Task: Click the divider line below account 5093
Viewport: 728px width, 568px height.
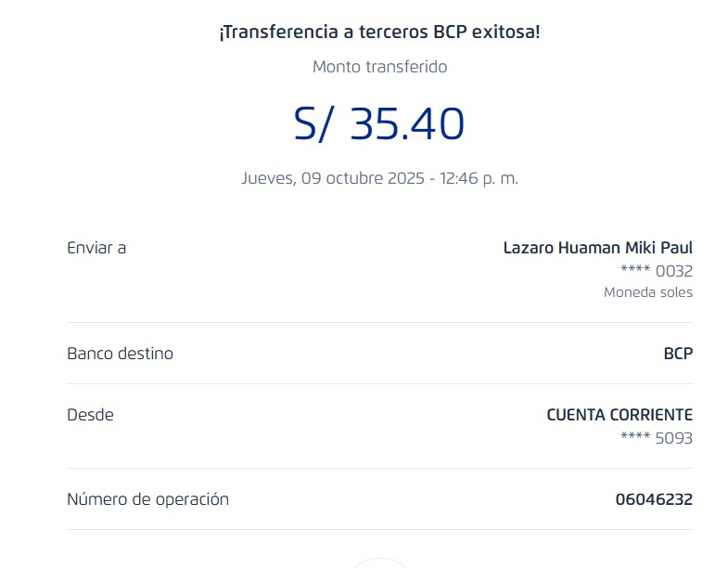Action: coord(379,469)
